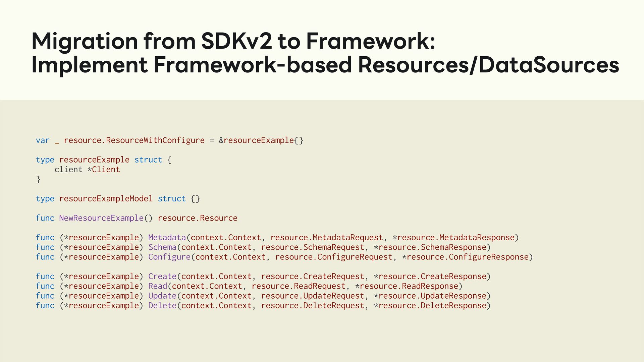
Task: Click the Delete method name
Action: [x=162, y=305]
